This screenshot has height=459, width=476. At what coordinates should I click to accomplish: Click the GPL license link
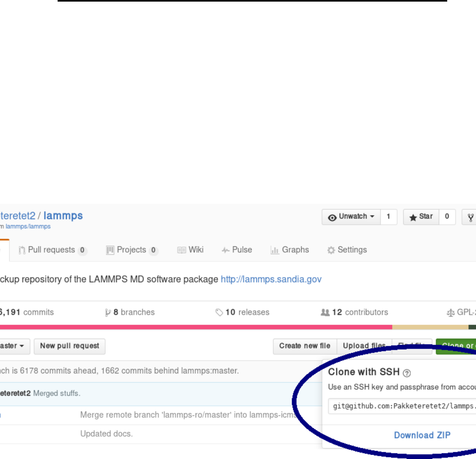pos(461,312)
